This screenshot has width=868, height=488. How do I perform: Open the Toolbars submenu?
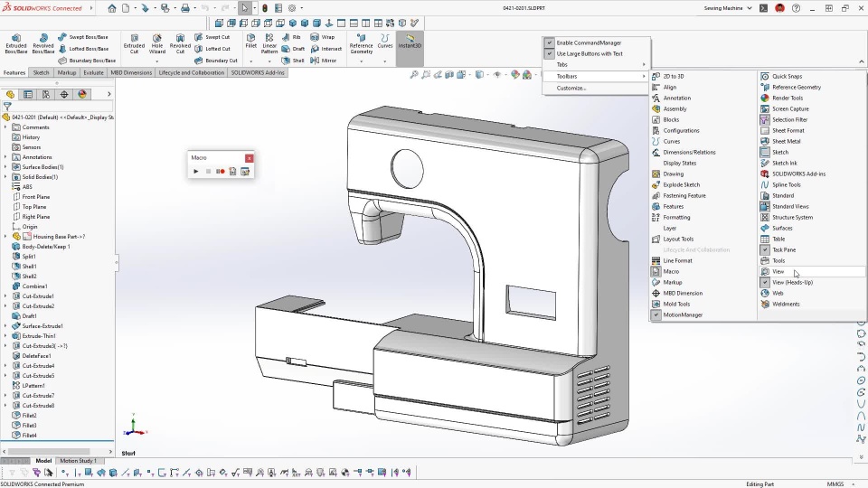pos(596,76)
